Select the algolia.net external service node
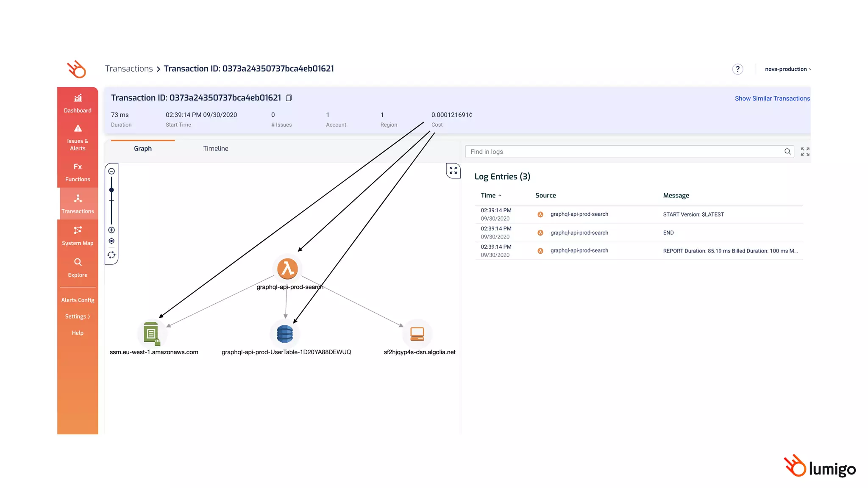 click(417, 334)
